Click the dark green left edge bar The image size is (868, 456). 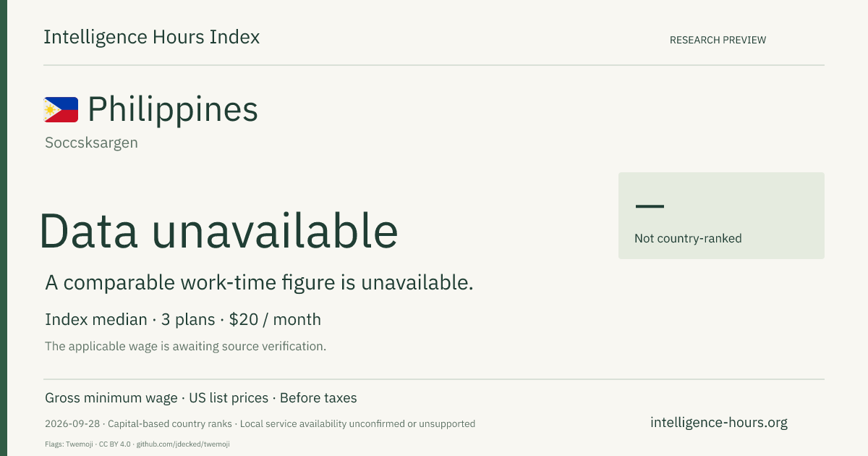[4, 228]
